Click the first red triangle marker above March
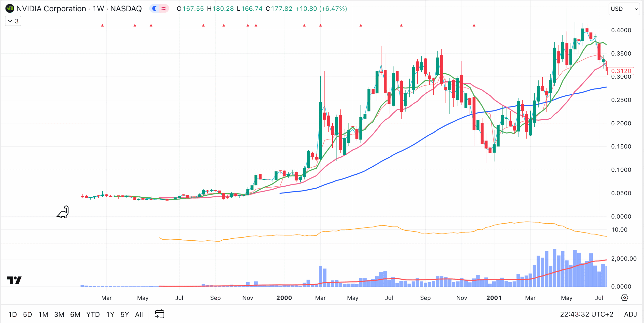Image resolution: width=644 pixels, height=323 pixels. pos(102,25)
